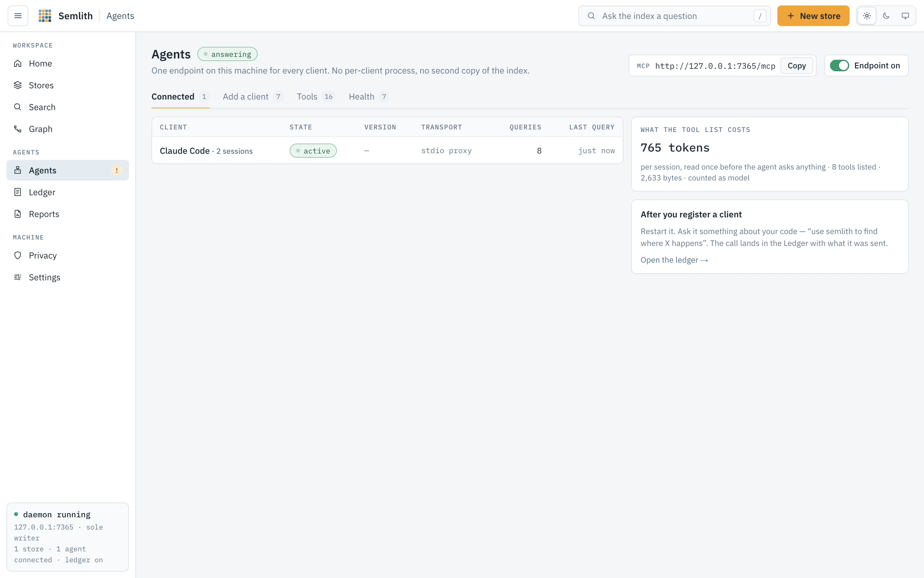924x578 pixels.
Task: Follow the Open the ledger link
Action: 674,260
